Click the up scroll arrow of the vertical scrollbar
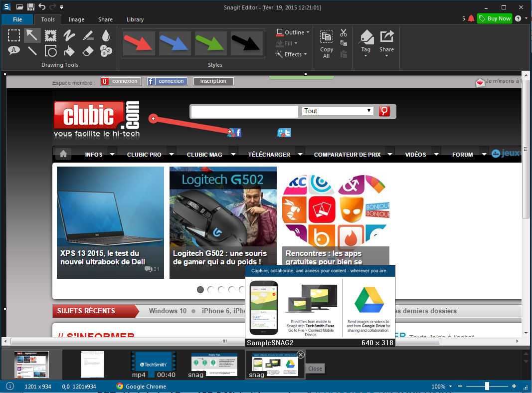The width and height of the screenshot is (532, 393). point(526,75)
